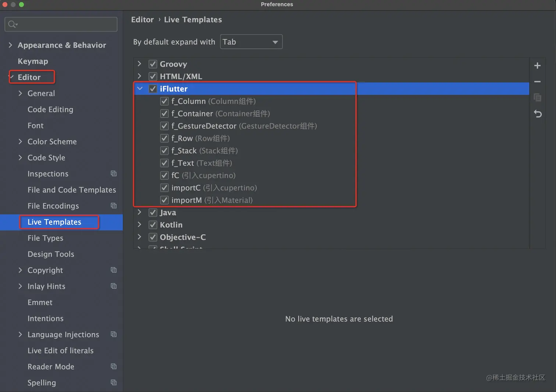Expand the HTML/XML template group

[139, 76]
